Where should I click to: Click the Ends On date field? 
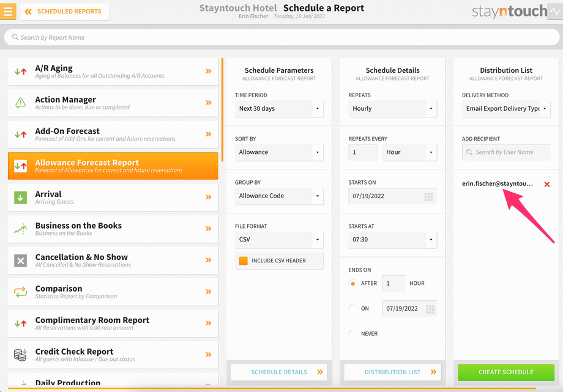pos(409,309)
